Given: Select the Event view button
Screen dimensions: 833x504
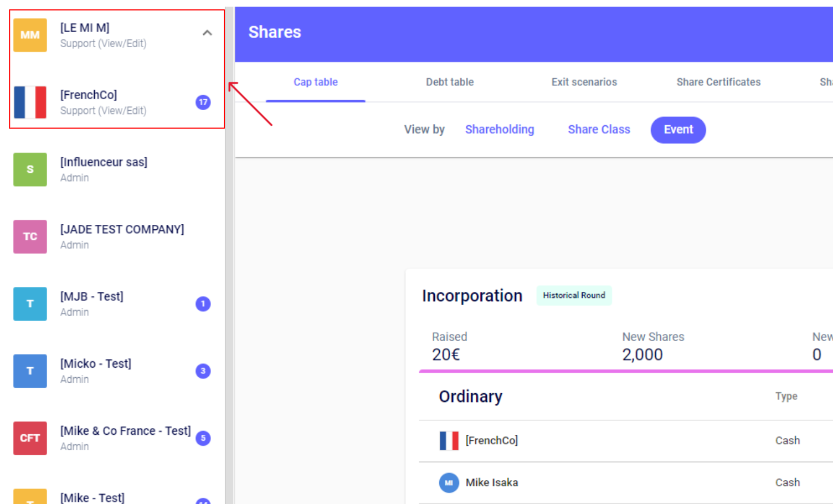Looking at the screenshot, I should [x=678, y=130].
